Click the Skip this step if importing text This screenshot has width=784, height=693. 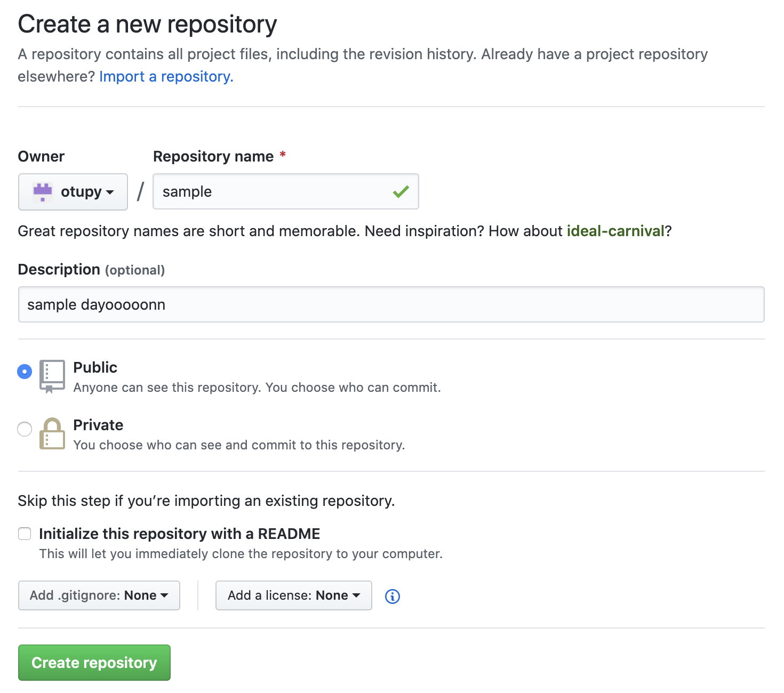tap(206, 501)
